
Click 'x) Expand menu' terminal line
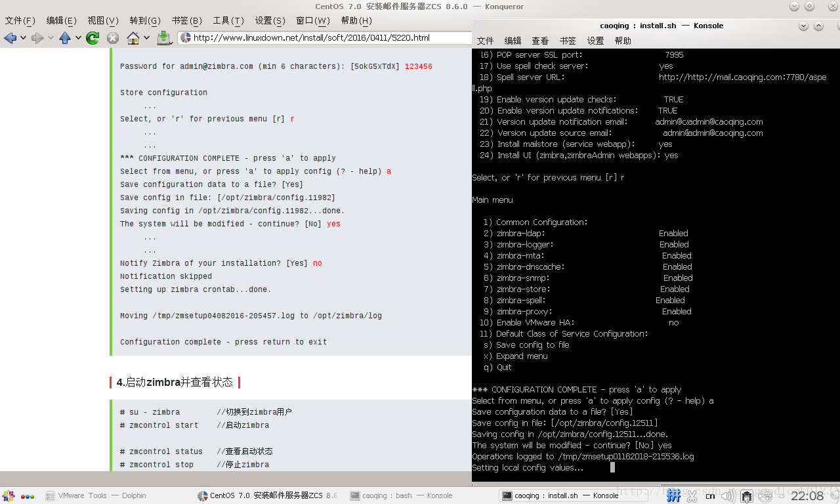515,356
